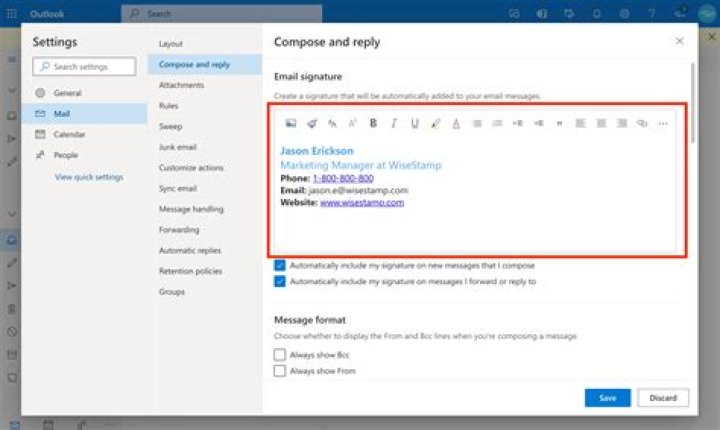Apply numbered list in signature toolbar
Image resolution: width=720 pixels, height=430 pixels.
coord(497,123)
